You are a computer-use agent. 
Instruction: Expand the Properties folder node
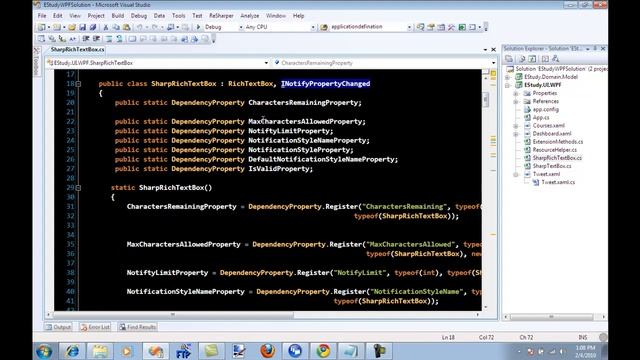tap(516, 93)
